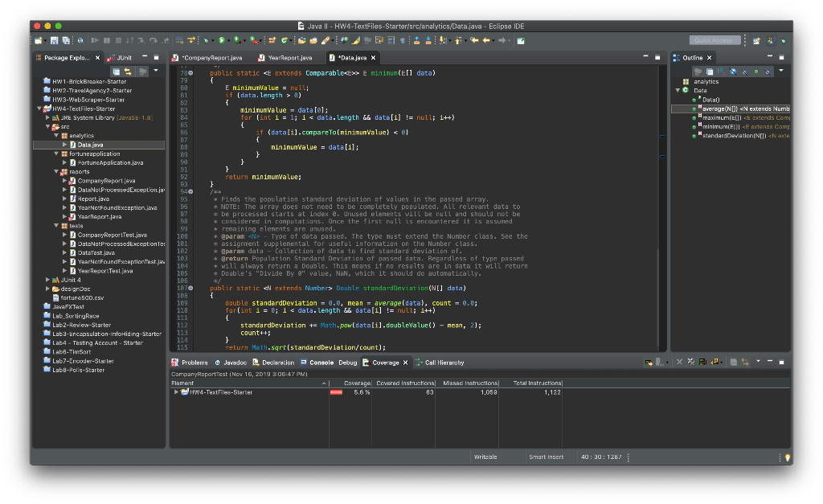Image resolution: width=823 pixels, height=504 pixels.
Task: Click the Skip All Breakpoints icon
Action: click(80, 40)
